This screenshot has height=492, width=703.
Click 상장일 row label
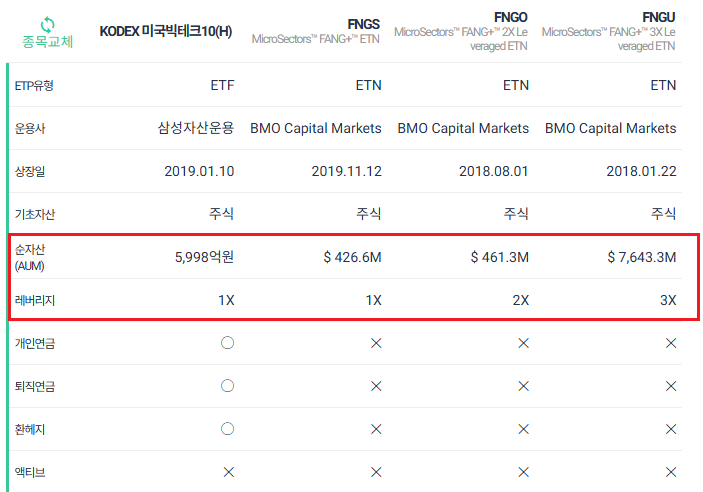30,171
